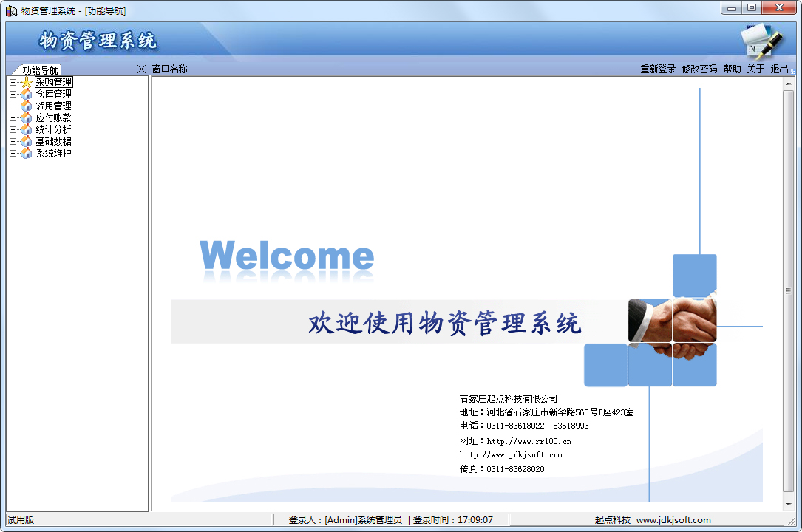The height and width of the screenshot is (532, 802).
Task: Click the 登录时间：17:09:07 status entry
Action: (x=452, y=519)
